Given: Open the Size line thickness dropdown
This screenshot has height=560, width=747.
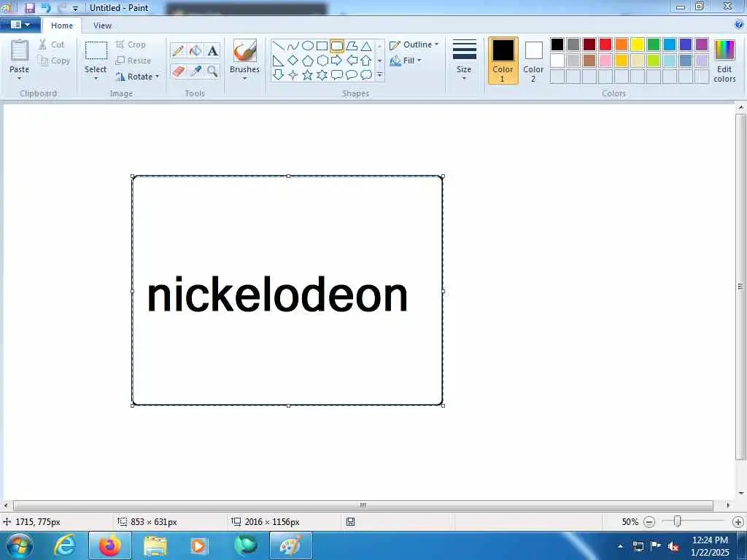Looking at the screenshot, I should 464,59.
